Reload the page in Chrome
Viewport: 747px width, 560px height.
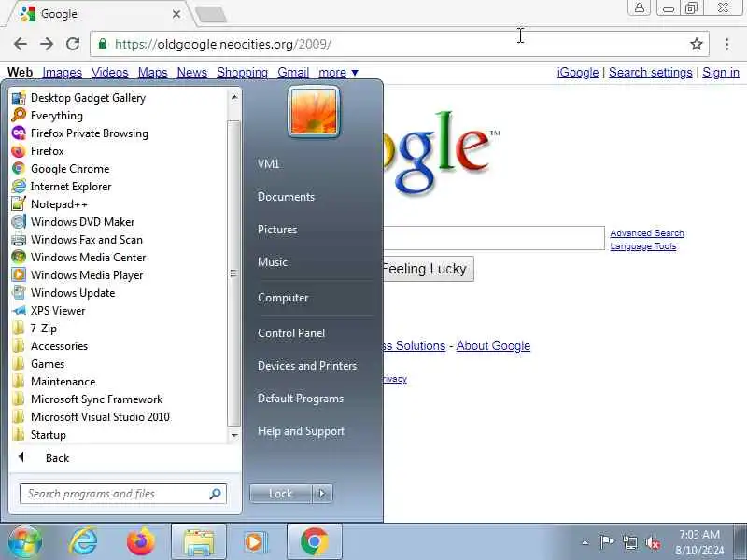point(73,44)
